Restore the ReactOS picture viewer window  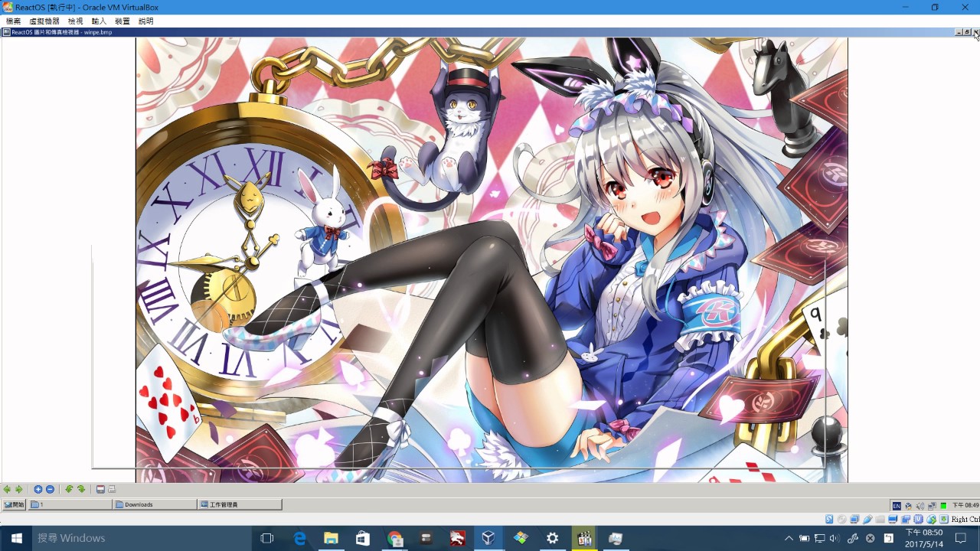(967, 32)
